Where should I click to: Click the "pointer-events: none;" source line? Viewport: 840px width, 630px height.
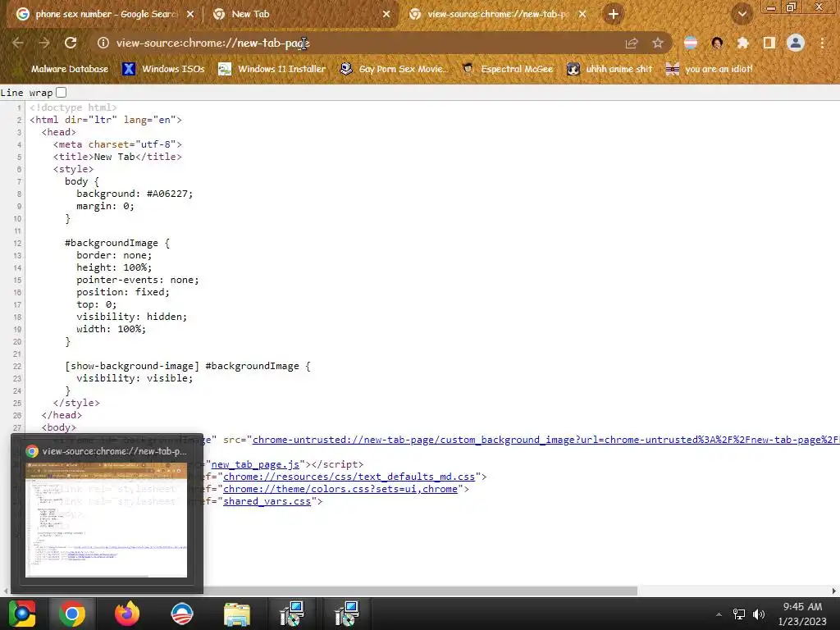[137, 281]
